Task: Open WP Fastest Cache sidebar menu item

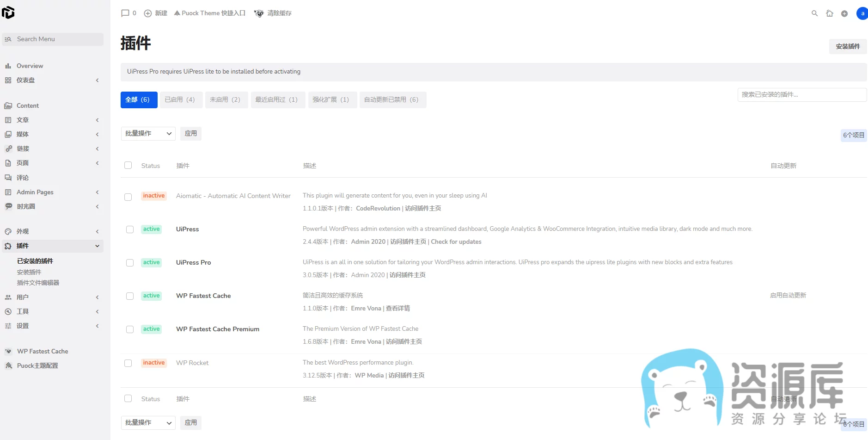Action: [43, 351]
